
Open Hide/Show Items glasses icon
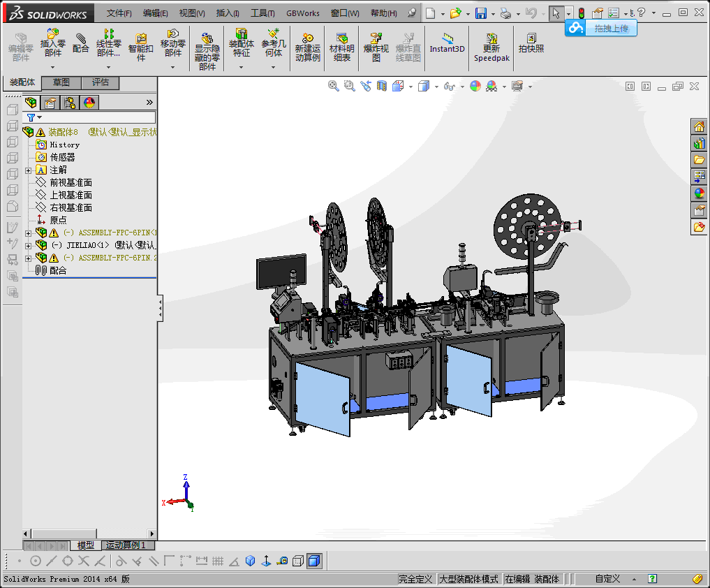point(449,86)
